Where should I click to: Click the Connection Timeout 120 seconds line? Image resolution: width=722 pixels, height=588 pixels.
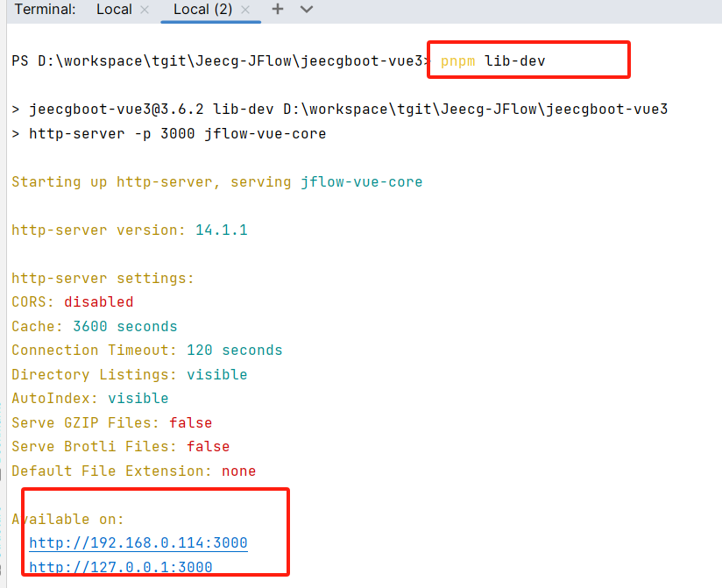click(x=146, y=351)
